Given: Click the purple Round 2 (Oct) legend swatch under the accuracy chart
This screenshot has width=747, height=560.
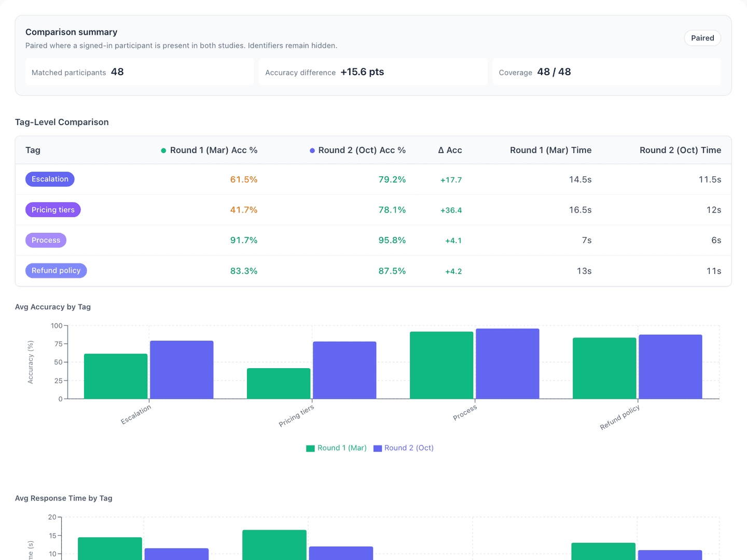Looking at the screenshot, I should (378, 449).
